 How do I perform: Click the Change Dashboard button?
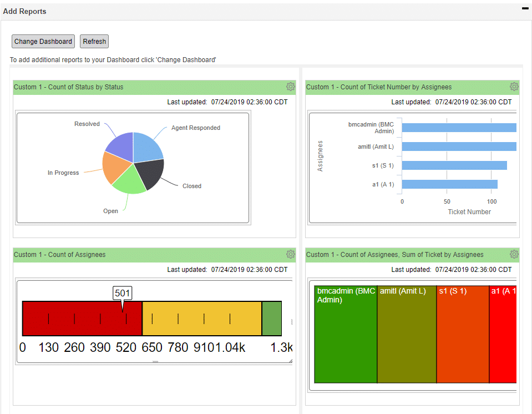[x=43, y=42]
